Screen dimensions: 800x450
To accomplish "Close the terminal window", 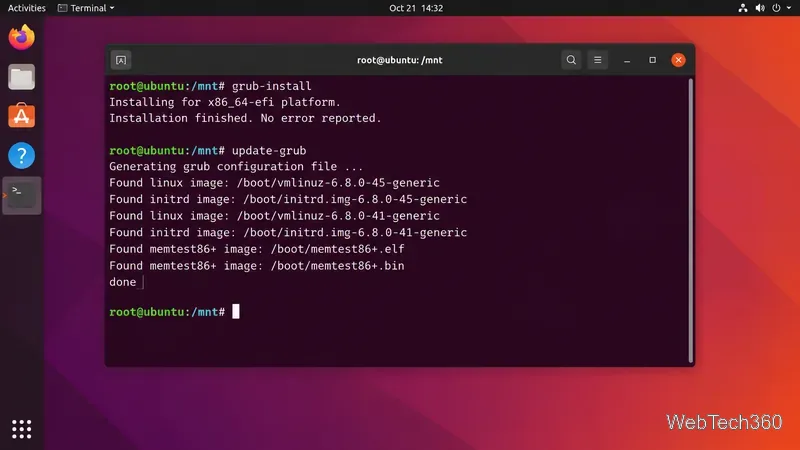I will (x=678, y=60).
